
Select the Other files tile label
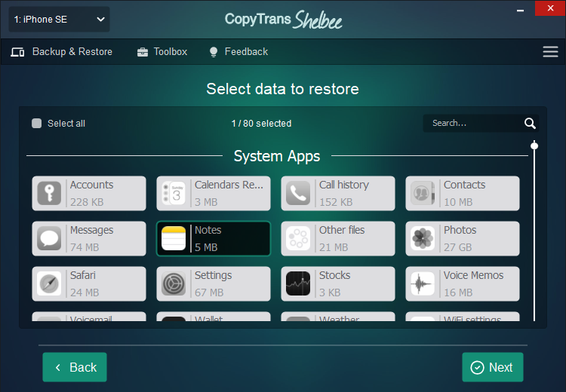coord(342,230)
